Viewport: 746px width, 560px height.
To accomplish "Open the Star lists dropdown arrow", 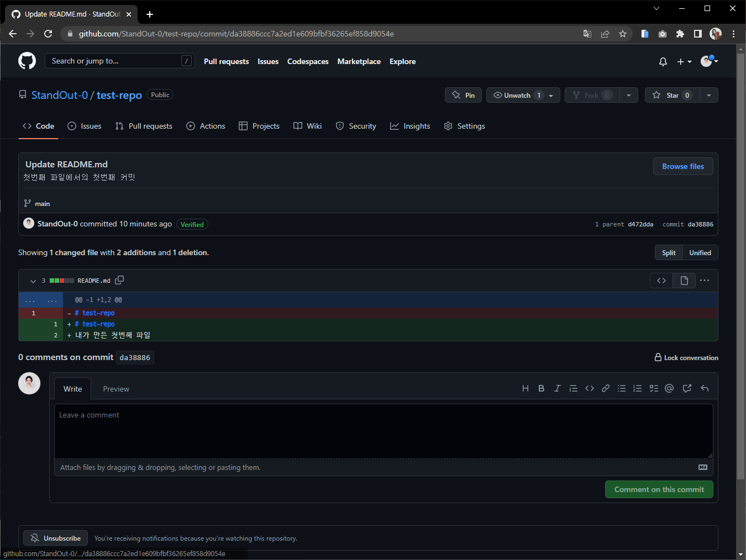I will coord(709,95).
